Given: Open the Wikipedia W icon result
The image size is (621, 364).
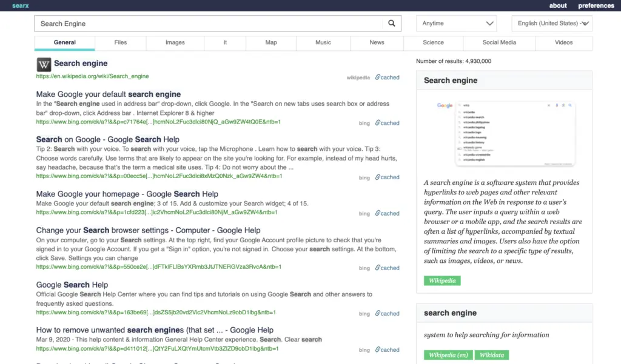Looking at the screenshot, I should pos(44,64).
